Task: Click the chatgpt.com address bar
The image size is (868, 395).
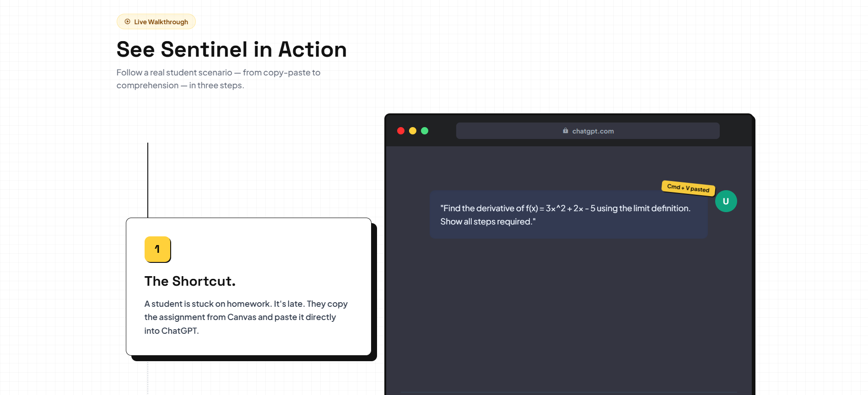Action: (x=588, y=131)
